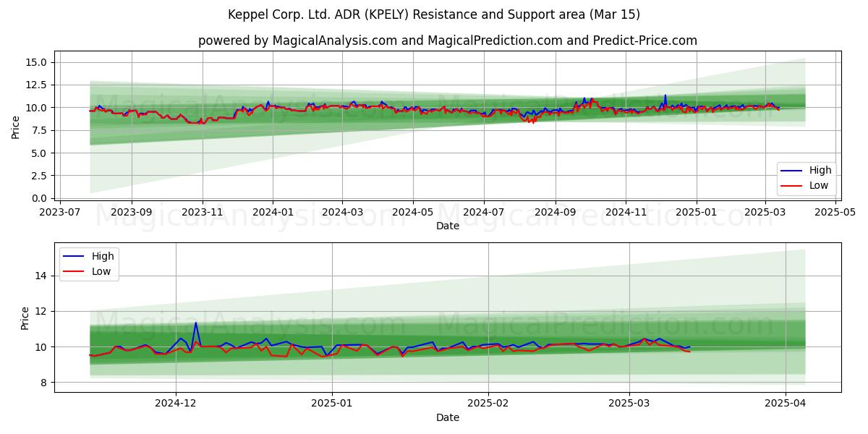Click the '5.0' y-axis label
The image size is (868, 434).
click(41, 153)
